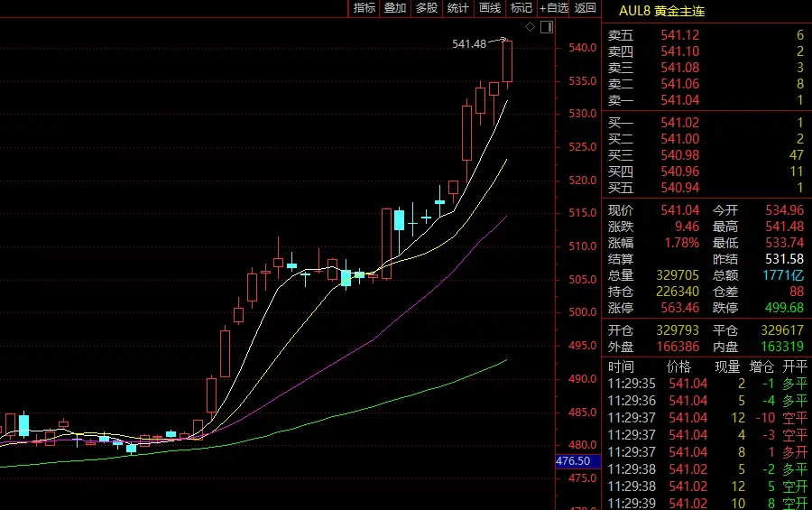This screenshot has width=812, height=510.
Task: Select the 11:29:39 tick row
Action: click(x=706, y=504)
